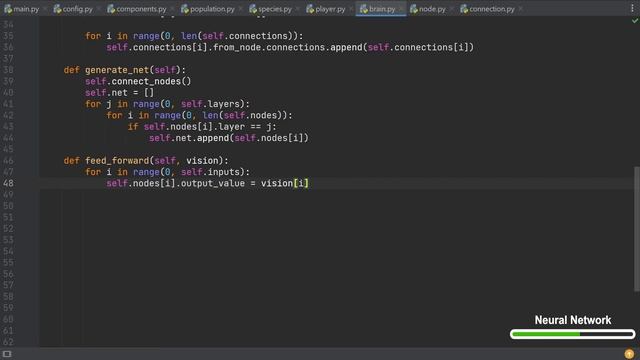Open the components.py editor tab
Viewport: 640px width, 360px height.
coord(141,9)
